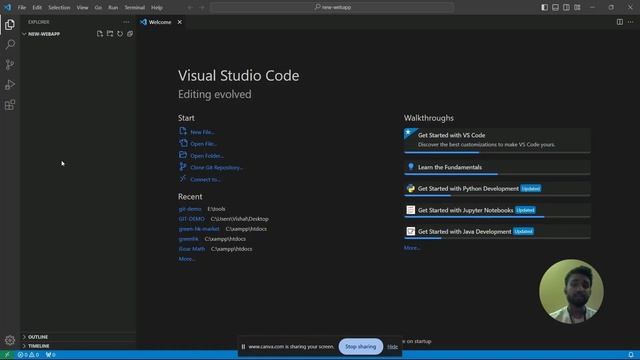Viewport: 640px width, 360px height.
Task: Open the Extensions view
Action: 10,105
